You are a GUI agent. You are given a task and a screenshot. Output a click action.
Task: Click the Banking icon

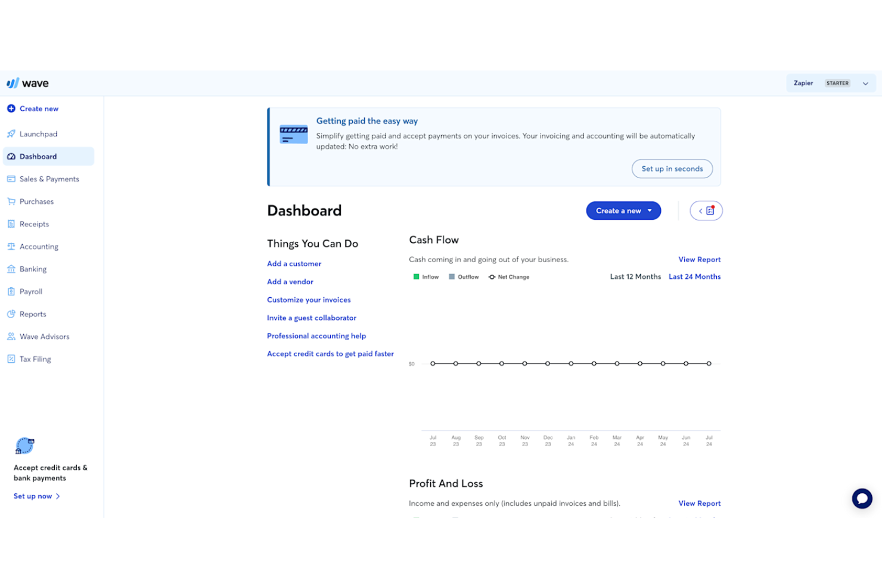tap(11, 269)
